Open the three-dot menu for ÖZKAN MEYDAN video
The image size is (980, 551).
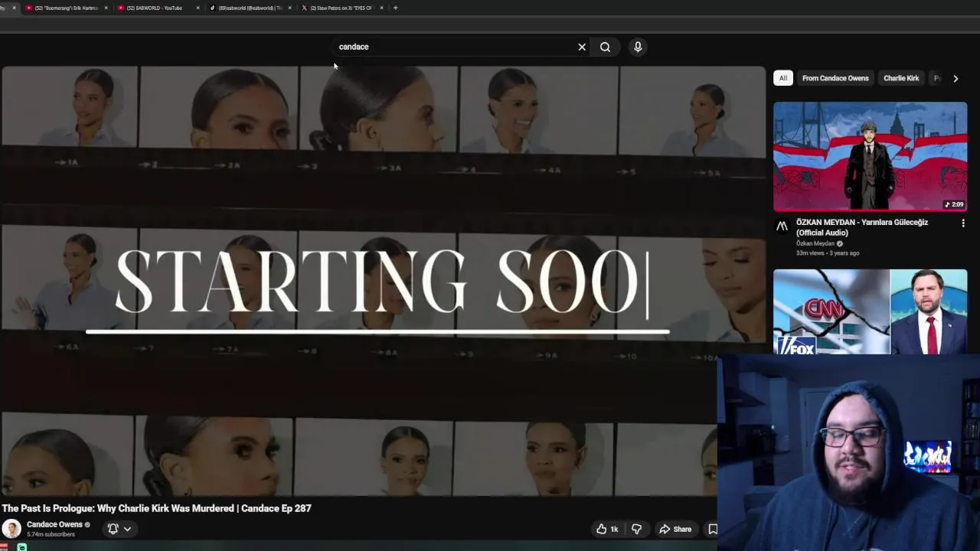(x=963, y=223)
